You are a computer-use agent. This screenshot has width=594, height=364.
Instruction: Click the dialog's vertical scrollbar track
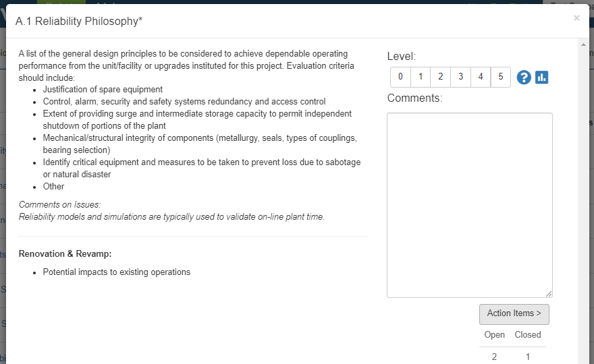coord(583,204)
